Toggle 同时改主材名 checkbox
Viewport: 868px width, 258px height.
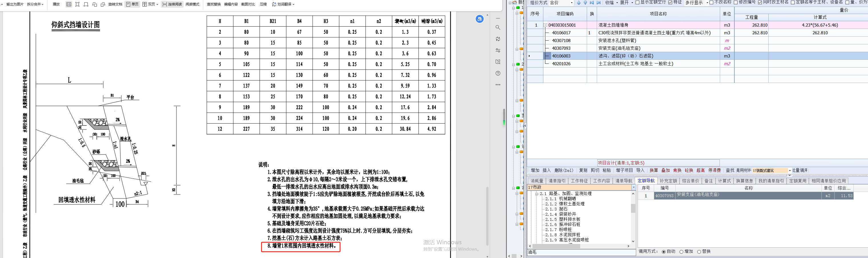coord(760,3)
